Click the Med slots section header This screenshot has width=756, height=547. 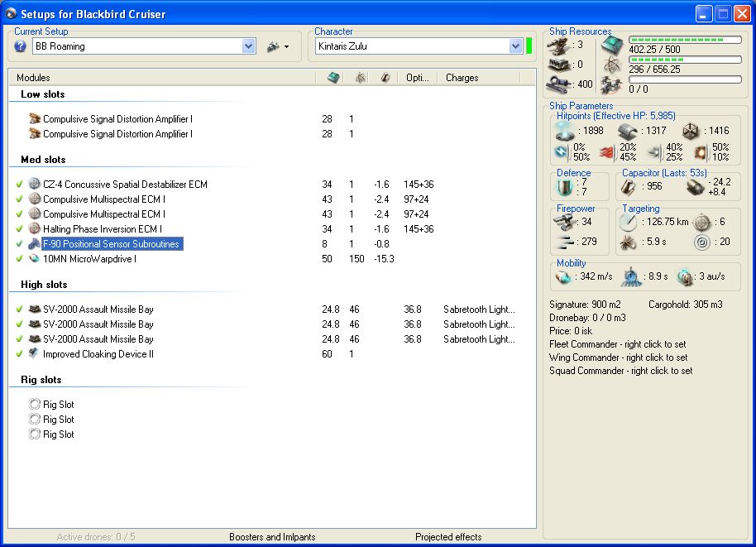(43, 160)
